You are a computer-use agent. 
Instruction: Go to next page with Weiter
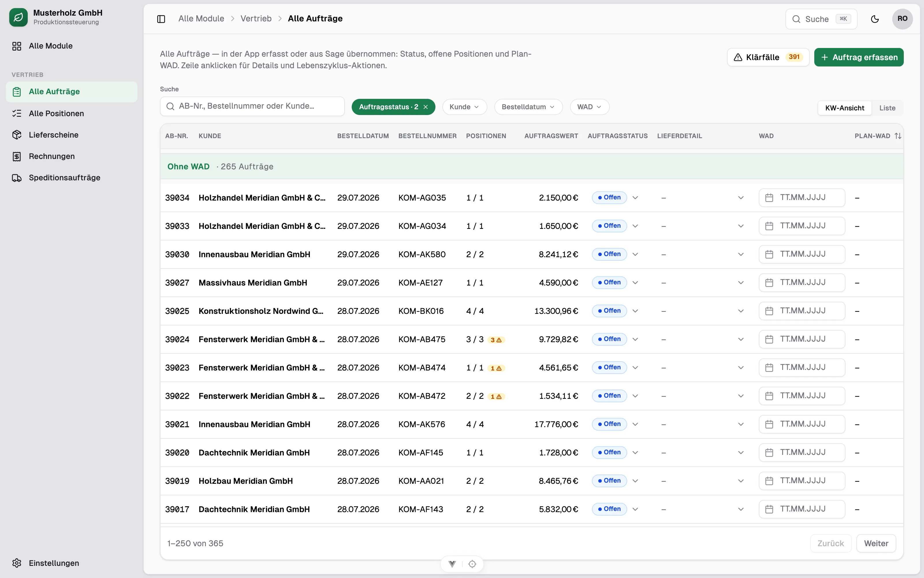[876, 544]
